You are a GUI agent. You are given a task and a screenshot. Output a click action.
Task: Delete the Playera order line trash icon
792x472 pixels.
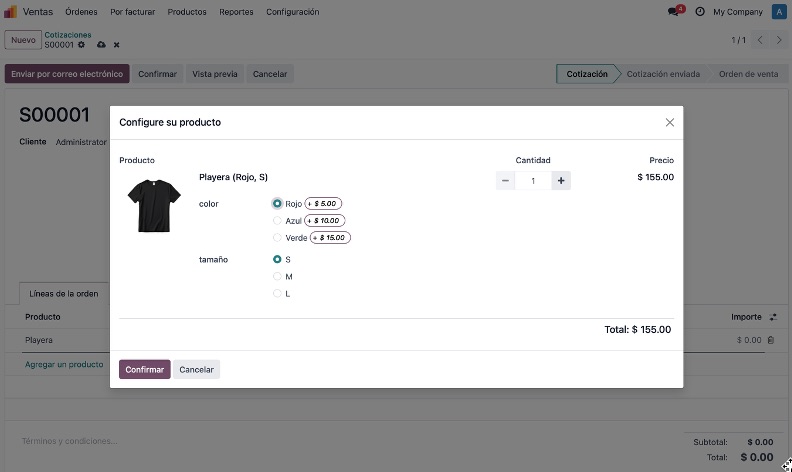tap(771, 340)
